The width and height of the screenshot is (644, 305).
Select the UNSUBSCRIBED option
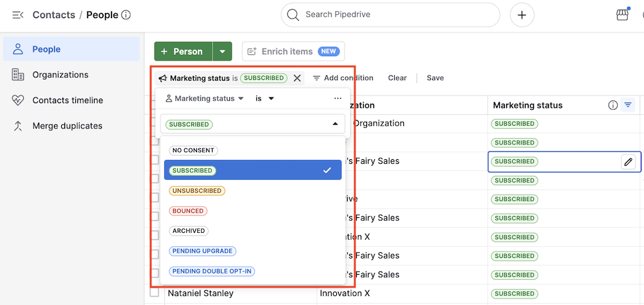pos(197,191)
